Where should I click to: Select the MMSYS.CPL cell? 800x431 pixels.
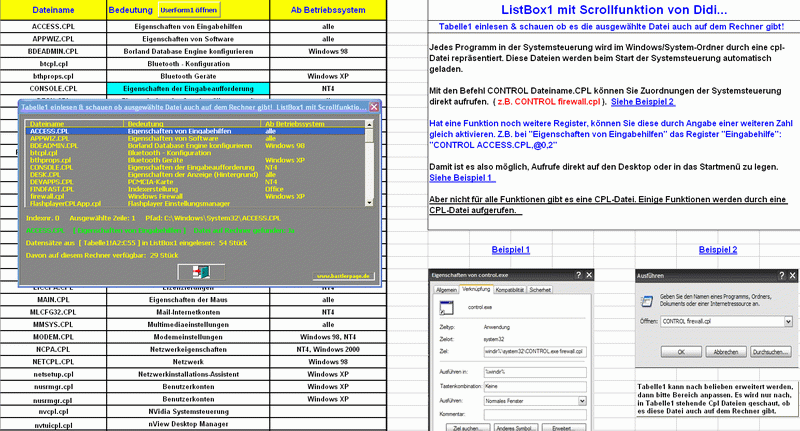pyautogui.click(x=53, y=324)
